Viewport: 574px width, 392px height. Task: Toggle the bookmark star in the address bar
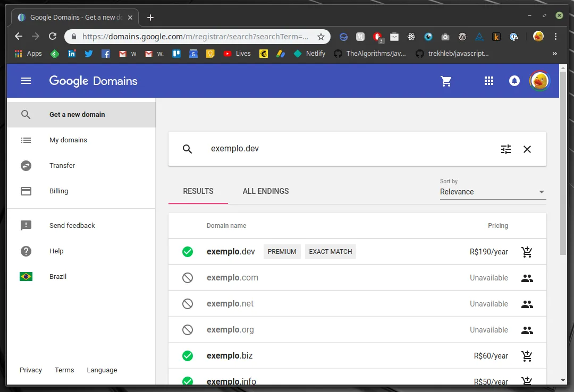pos(321,37)
